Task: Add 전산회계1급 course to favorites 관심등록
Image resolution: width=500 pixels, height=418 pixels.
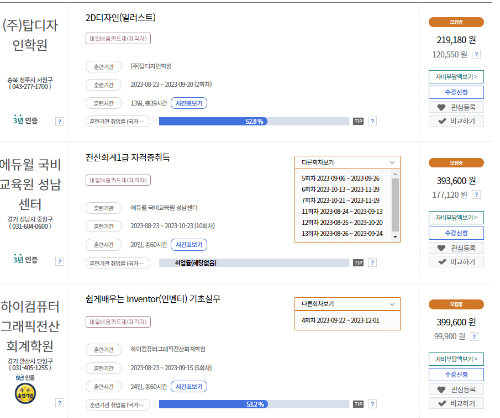Action: (456, 248)
